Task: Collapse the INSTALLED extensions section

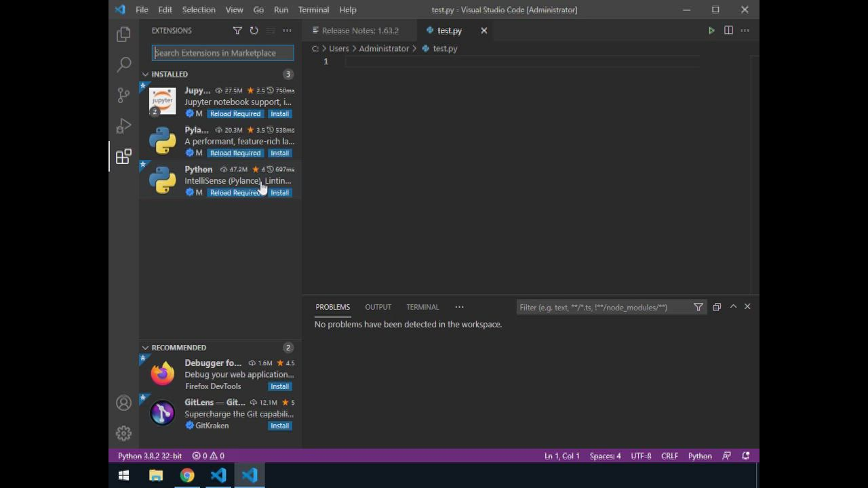Action: [145, 75]
